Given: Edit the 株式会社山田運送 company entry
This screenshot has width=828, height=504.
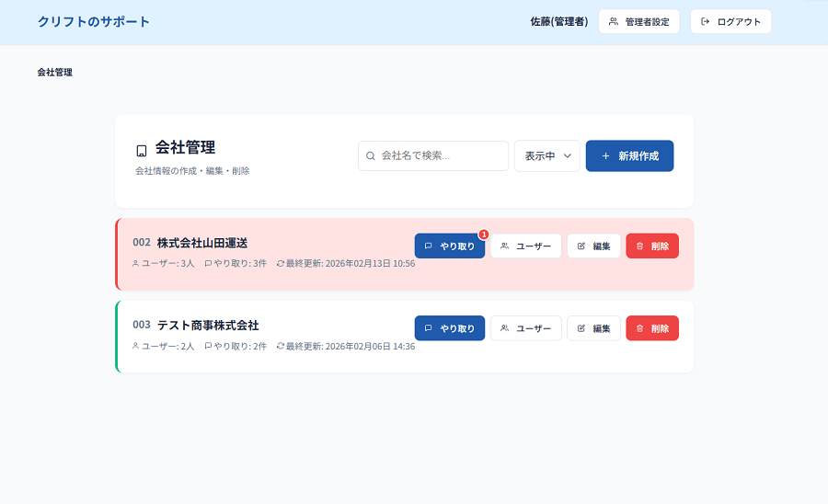Looking at the screenshot, I should (593, 246).
